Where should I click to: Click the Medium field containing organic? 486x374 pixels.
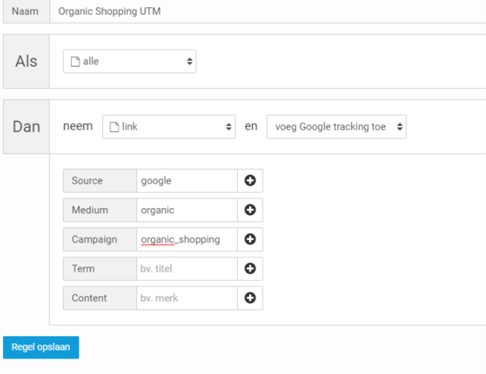pyautogui.click(x=187, y=210)
